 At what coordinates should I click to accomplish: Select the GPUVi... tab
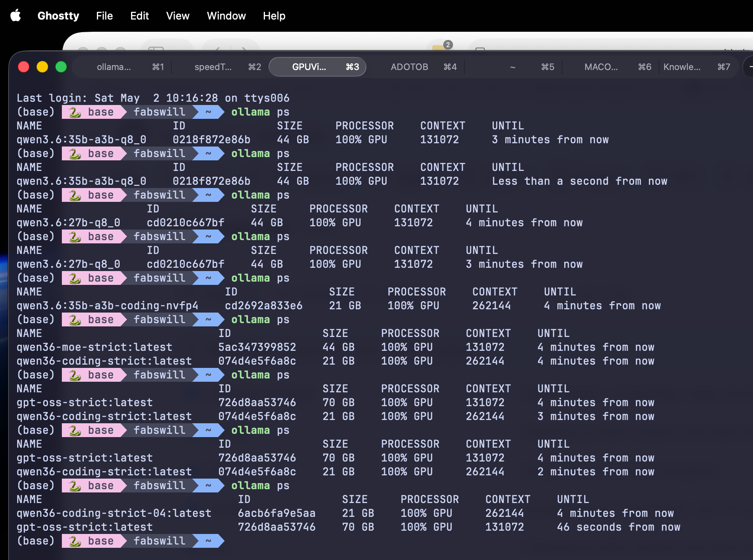point(317,67)
